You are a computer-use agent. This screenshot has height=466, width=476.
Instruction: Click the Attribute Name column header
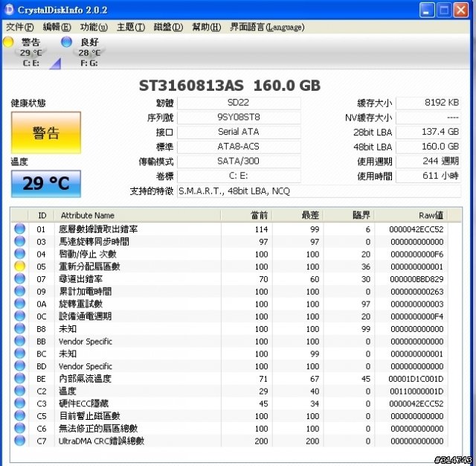[x=138, y=215]
